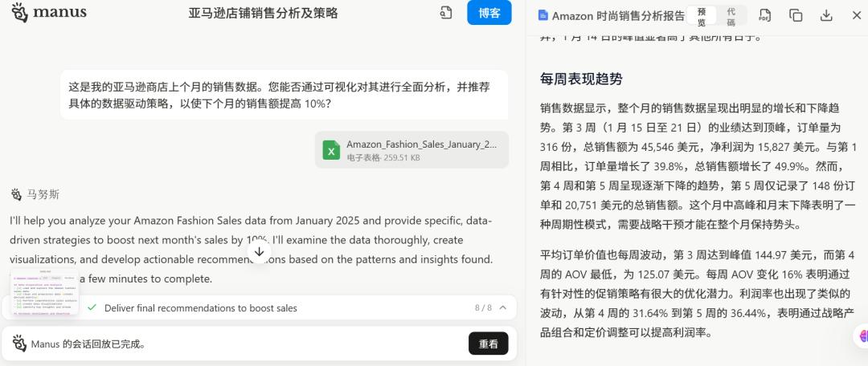
Task: Close the report preview panel
Action: click(856, 15)
